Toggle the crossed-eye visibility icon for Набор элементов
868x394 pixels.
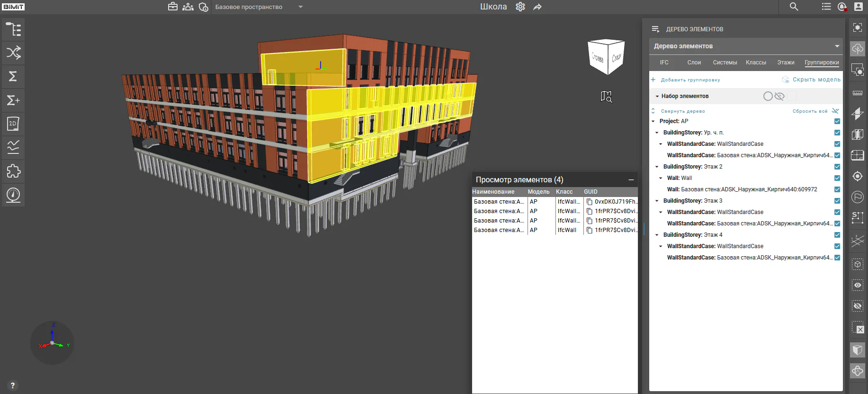tap(779, 96)
